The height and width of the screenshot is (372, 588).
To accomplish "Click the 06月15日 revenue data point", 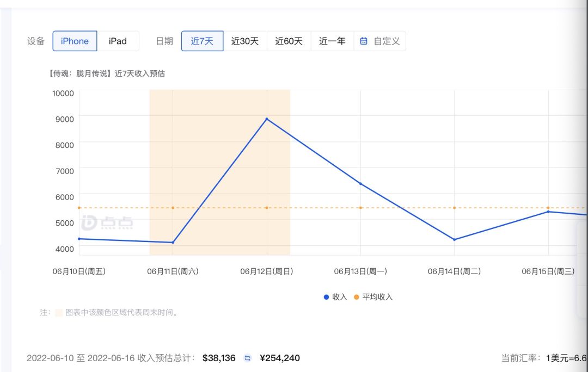I will (x=548, y=212).
